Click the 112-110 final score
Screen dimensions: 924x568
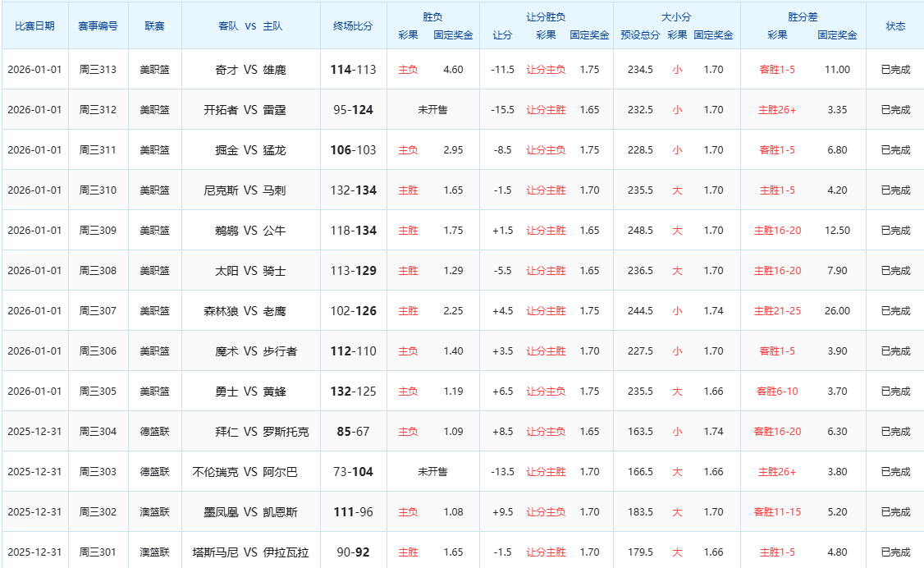(x=353, y=351)
